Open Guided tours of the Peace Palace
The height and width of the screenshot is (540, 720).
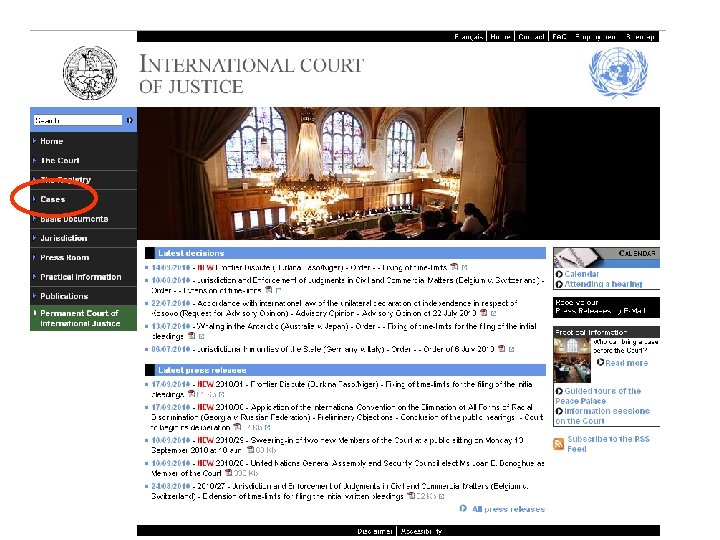598,396
